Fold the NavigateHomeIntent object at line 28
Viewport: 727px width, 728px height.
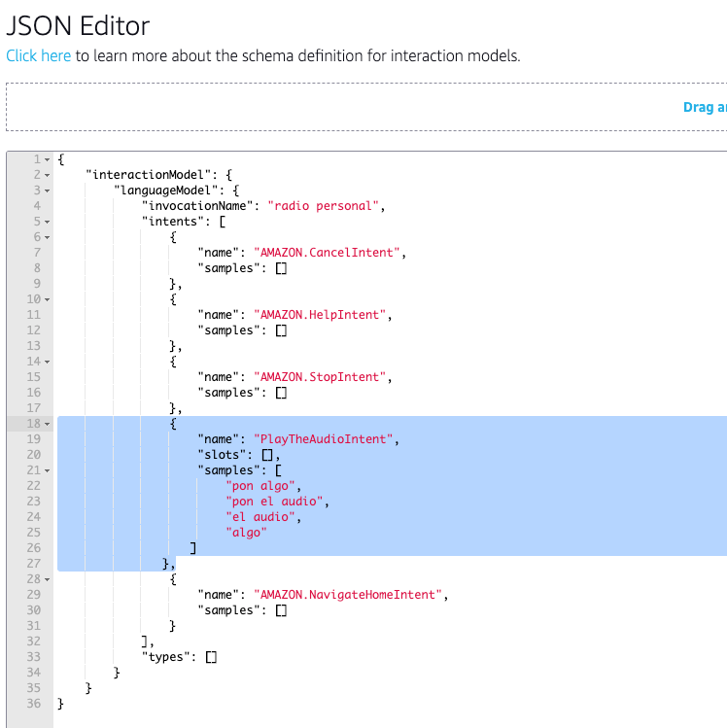point(48,579)
